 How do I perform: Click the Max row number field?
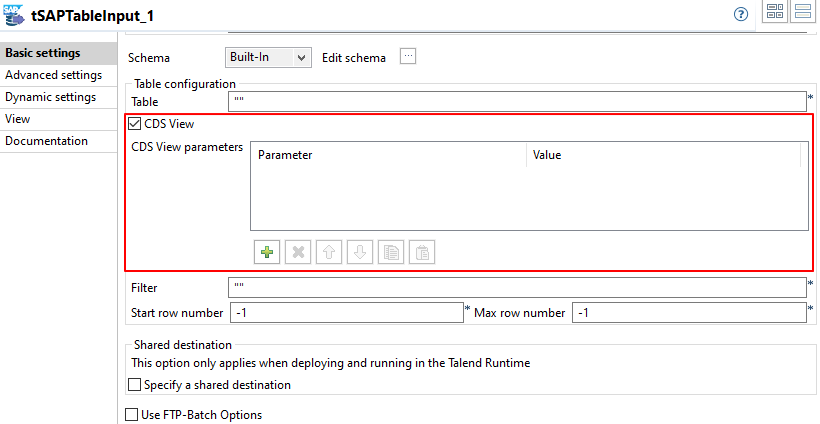coord(689,313)
